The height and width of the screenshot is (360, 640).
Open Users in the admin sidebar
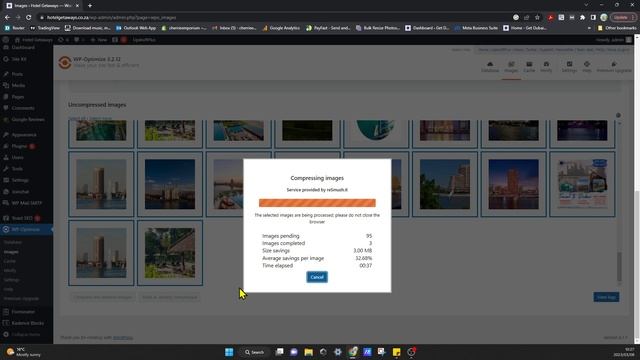pyautogui.click(x=18, y=158)
